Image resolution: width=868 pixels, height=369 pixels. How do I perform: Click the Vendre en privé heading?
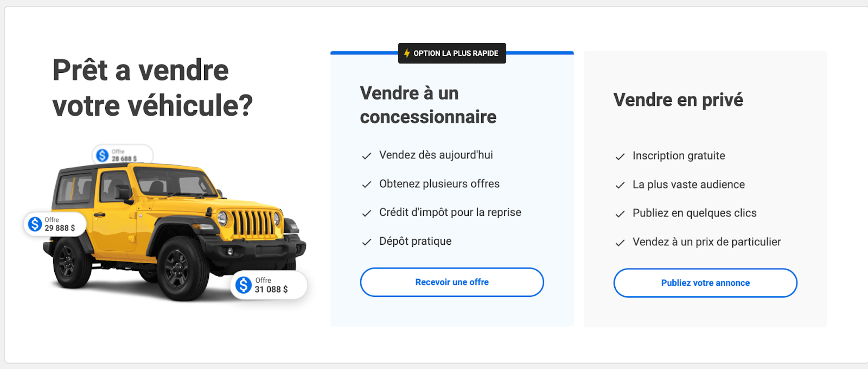coord(678,100)
